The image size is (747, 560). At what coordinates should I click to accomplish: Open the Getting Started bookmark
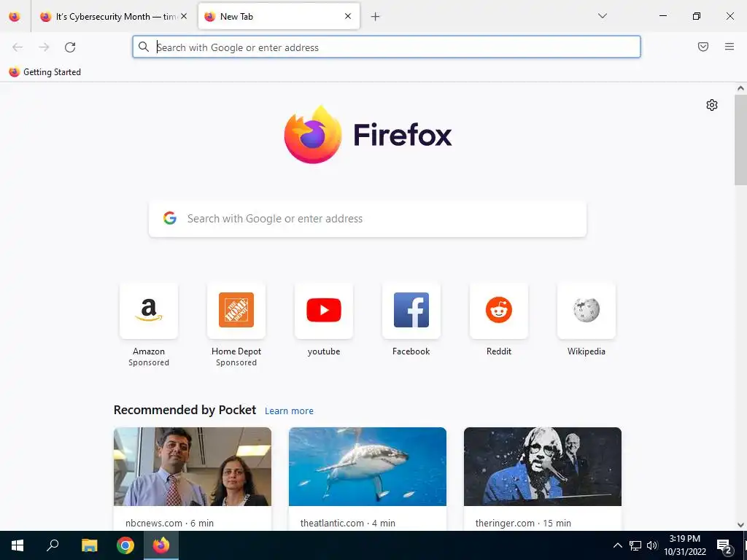click(x=44, y=72)
